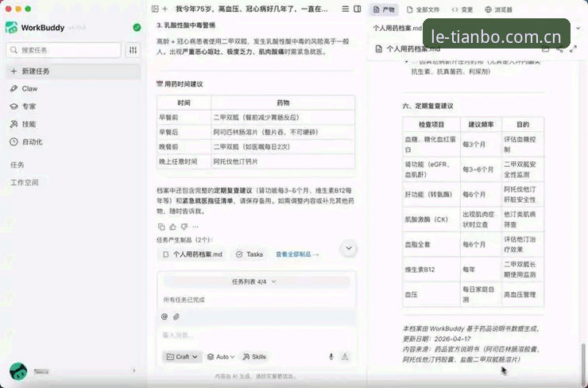Open the user avatar at sidebar bottom

[18, 371]
